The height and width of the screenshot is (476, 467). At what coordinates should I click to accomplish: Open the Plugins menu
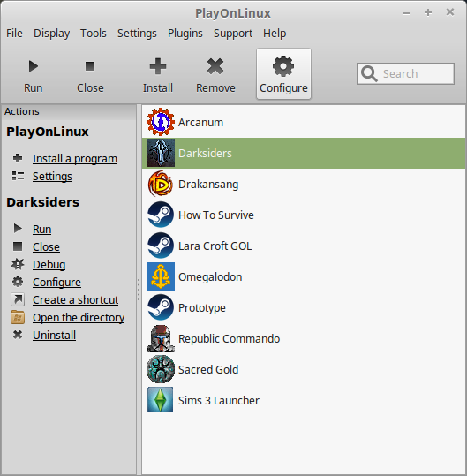[x=185, y=33]
